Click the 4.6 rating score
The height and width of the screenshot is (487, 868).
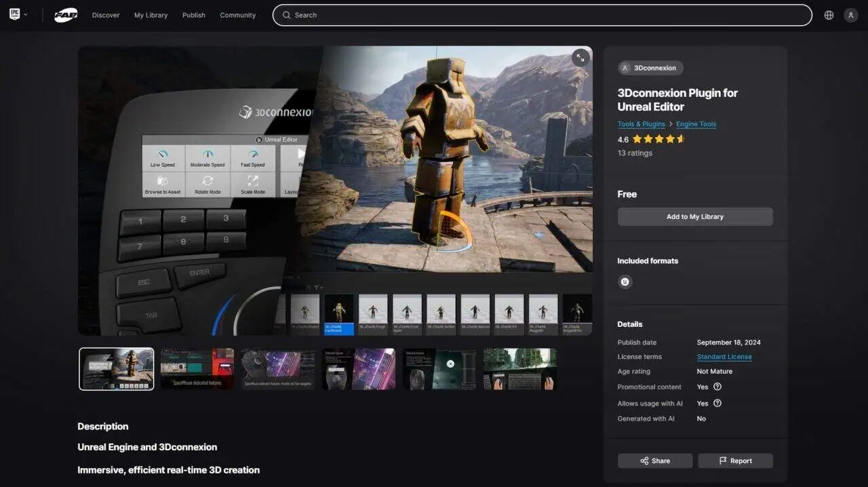click(623, 140)
